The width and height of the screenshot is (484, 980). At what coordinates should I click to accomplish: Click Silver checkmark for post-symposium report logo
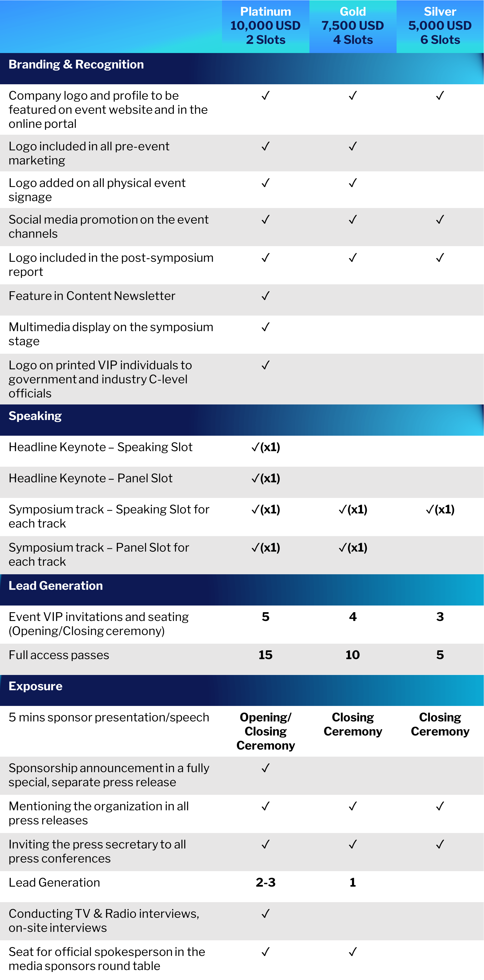440,258
